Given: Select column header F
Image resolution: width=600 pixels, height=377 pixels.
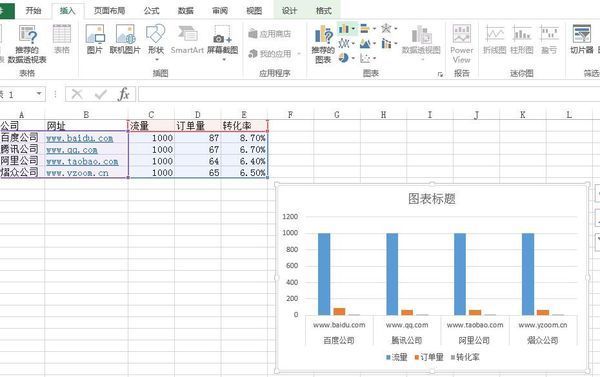Looking at the screenshot, I should tap(290, 114).
